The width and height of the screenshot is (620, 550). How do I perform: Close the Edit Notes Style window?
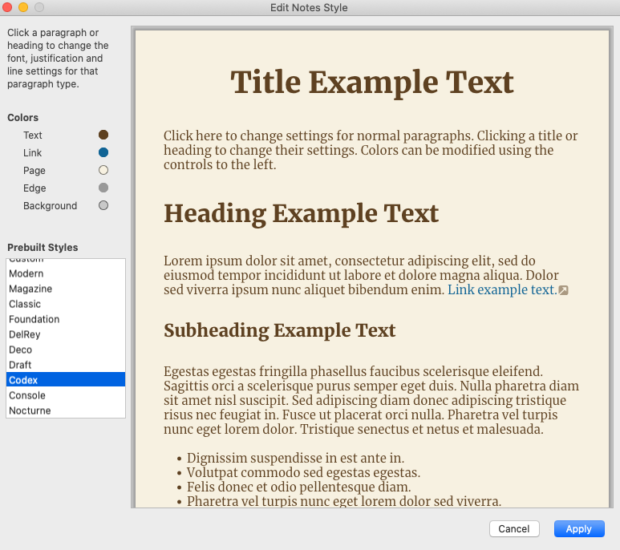8,7
